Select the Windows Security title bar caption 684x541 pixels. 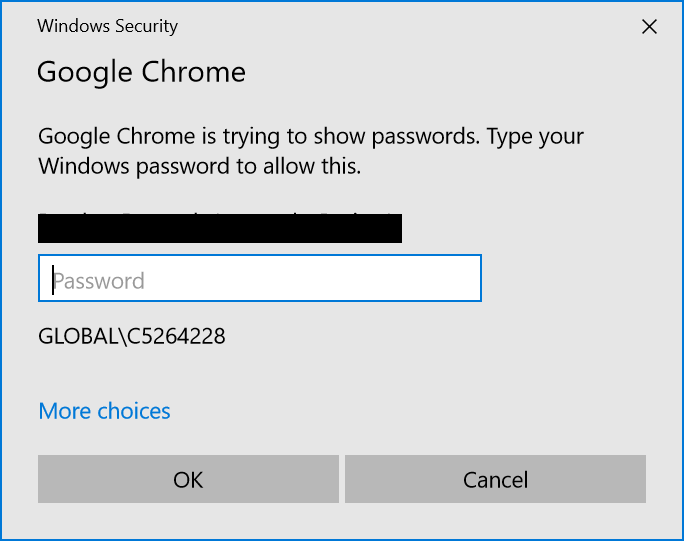[x=107, y=27]
